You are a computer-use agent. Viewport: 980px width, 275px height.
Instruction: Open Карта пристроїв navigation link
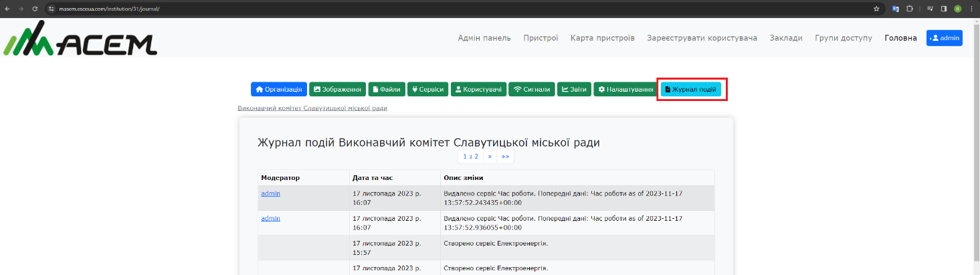coord(603,38)
